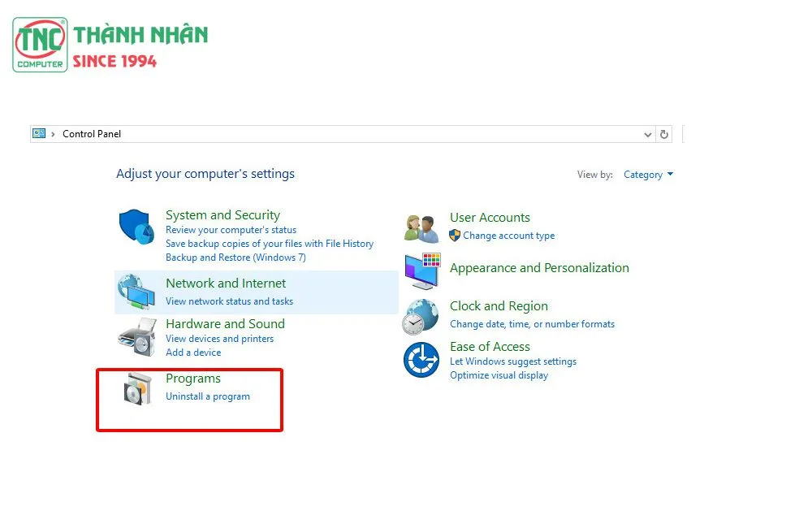Open Change date, time, or number formats
Viewport: 812px width, 528px height.
532,324
